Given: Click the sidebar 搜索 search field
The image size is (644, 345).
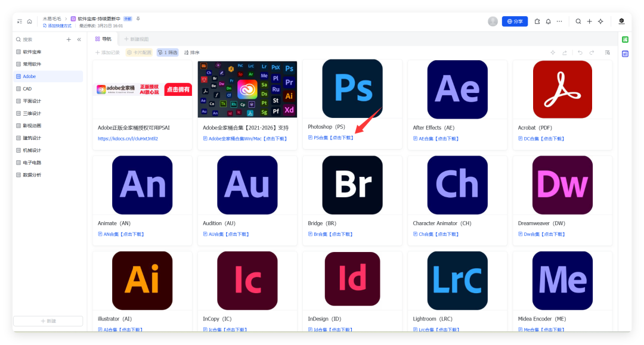Looking at the screenshot, I should pyautogui.click(x=39, y=39).
